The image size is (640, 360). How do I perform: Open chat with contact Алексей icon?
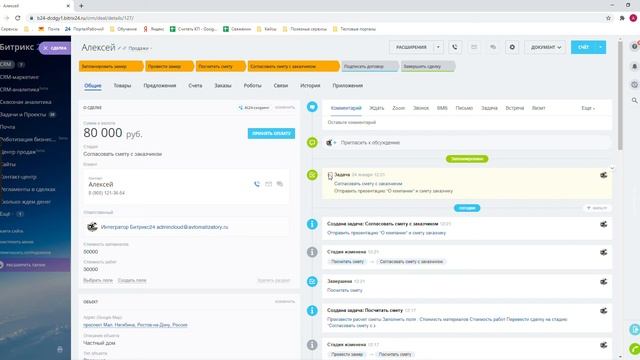pyautogui.click(x=280, y=184)
